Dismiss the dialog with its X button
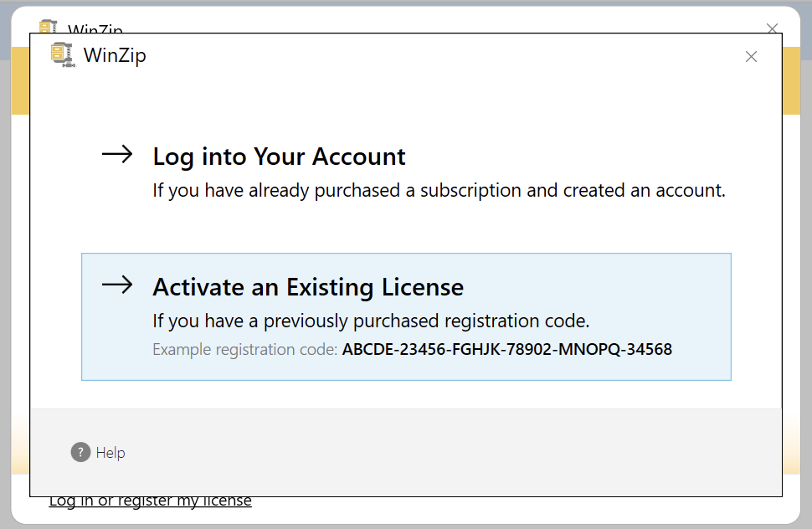The width and height of the screenshot is (812, 529). pos(751,56)
